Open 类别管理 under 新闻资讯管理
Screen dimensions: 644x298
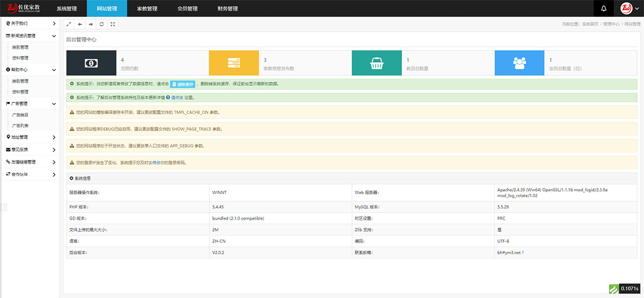point(20,47)
